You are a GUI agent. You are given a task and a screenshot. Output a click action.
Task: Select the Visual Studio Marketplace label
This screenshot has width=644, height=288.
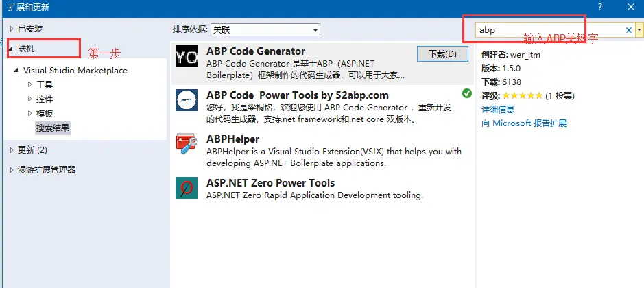coord(75,71)
